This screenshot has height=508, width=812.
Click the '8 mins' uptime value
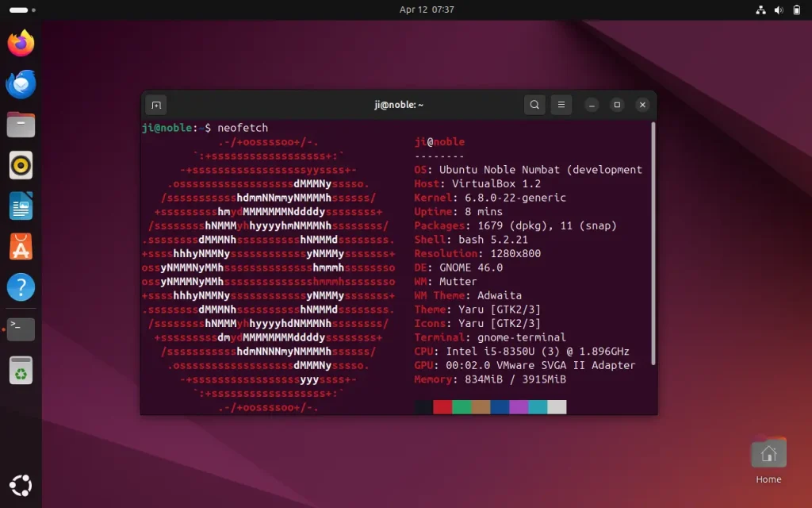click(484, 212)
